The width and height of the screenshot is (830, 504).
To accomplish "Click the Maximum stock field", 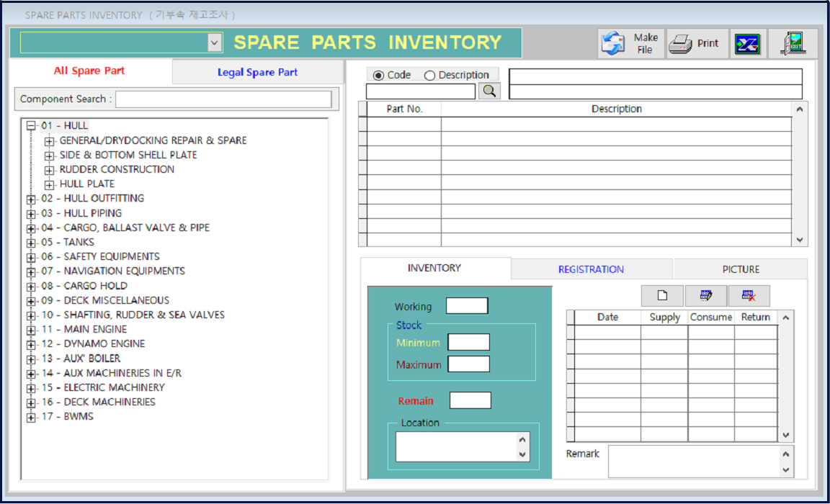I will click(x=468, y=364).
